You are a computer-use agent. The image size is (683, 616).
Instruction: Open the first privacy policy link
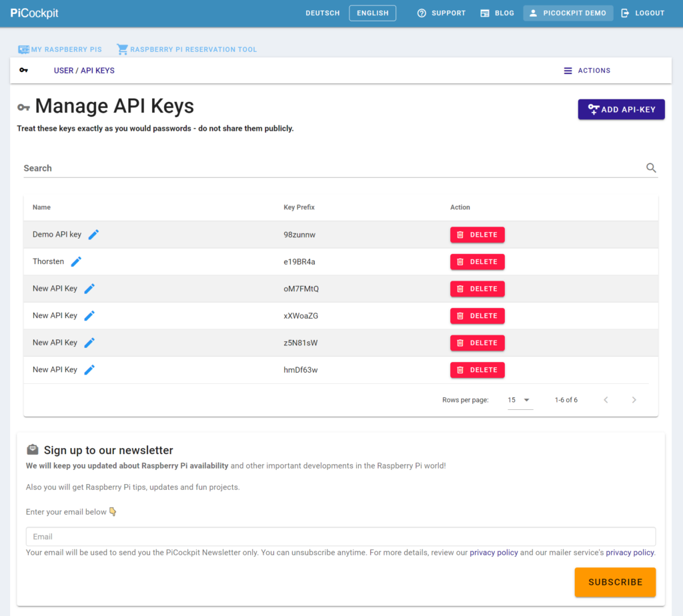(x=494, y=553)
